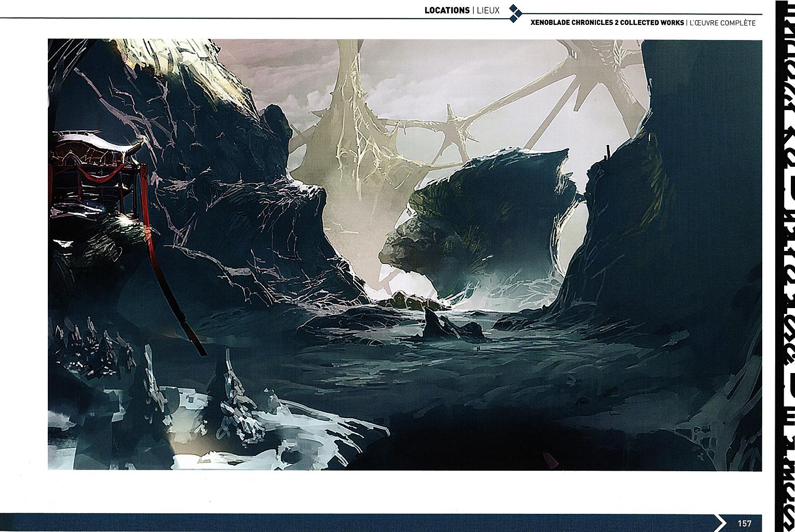
Task: Click the diamond emblem beside the LOCATIONS header
Action: point(514,14)
